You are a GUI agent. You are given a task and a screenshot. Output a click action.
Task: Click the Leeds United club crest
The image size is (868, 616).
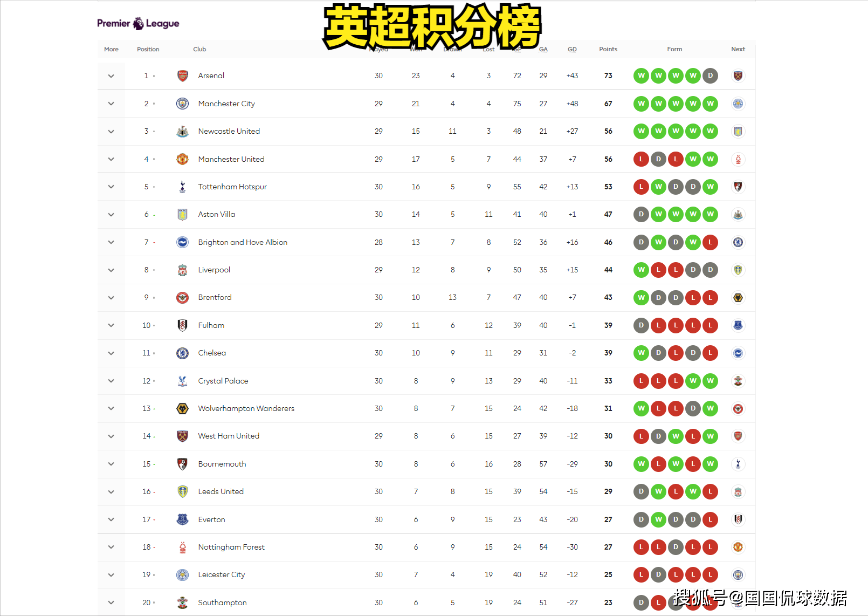(183, 491)
